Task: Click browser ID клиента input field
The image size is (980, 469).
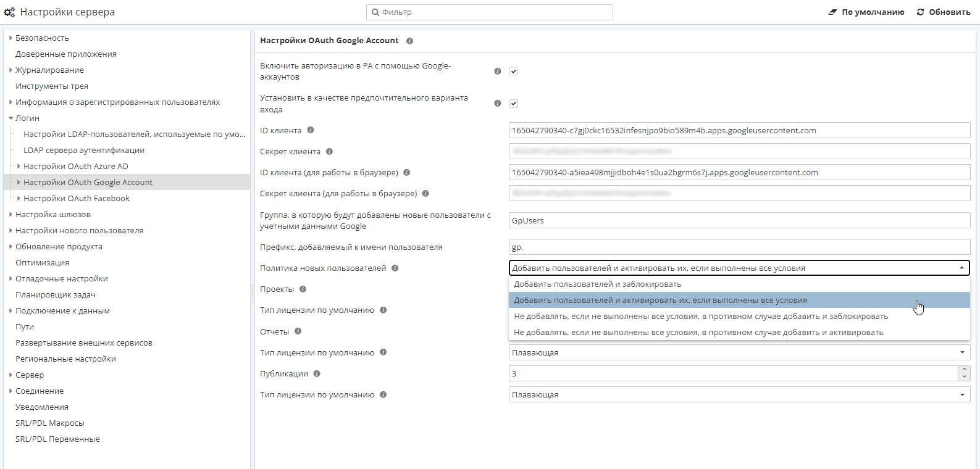Action: click(739, 172)
